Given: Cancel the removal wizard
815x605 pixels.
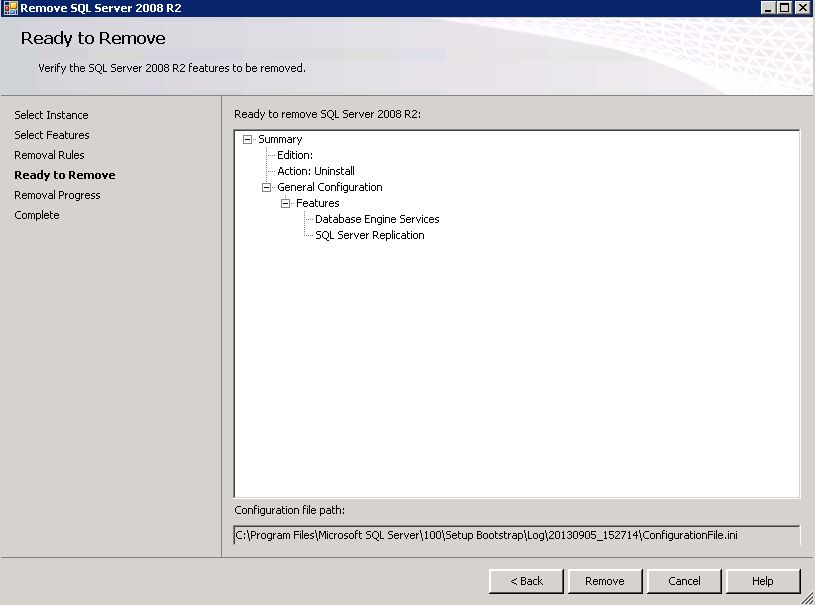Looking at the screenshot, I should click(x=684, y=581).
